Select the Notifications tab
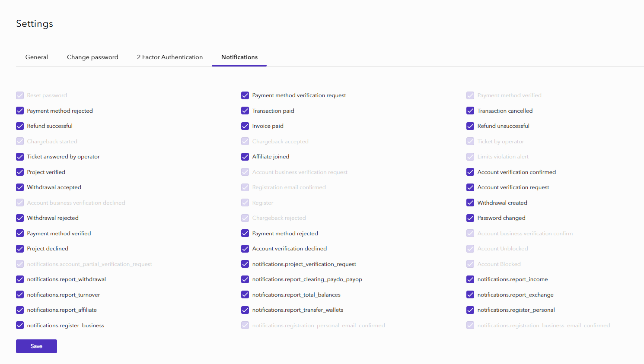 (239, 57)
